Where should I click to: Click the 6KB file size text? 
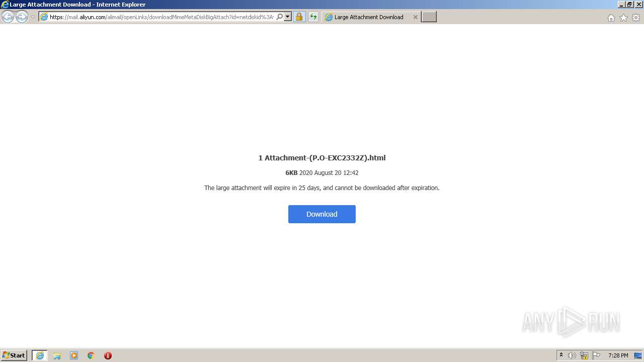[x=291, y=173]
